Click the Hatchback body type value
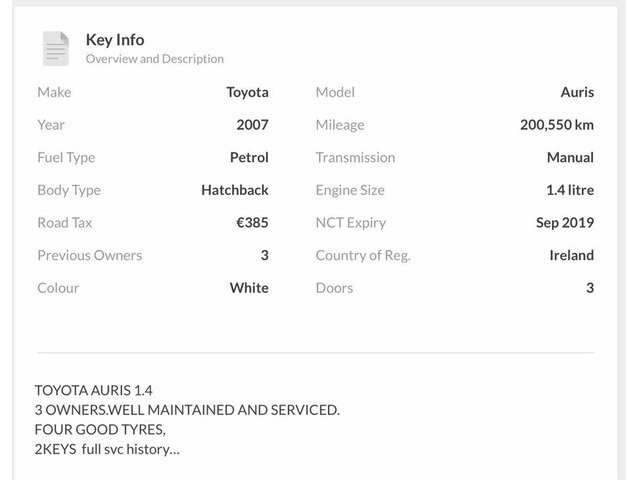Viewport: 640px width, 480px height. coord(235,190)
